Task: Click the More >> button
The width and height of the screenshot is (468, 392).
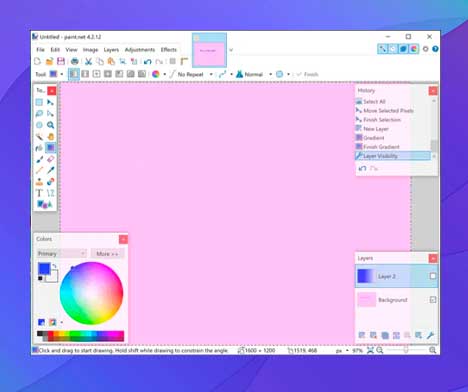Action: (107, 254)
